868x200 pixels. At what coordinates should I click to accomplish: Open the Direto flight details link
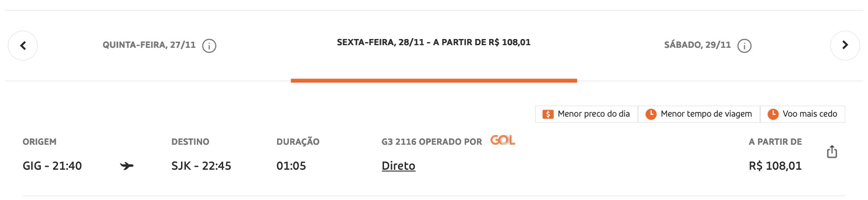click(x=398, y=166)
